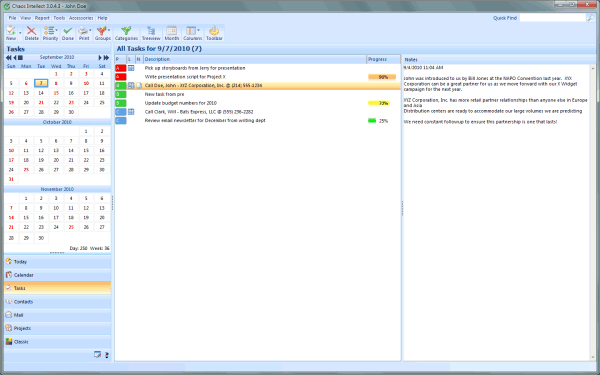Open linked contact icon on Pick up storyboards task
600x375 pixels.
coord(131,68)
